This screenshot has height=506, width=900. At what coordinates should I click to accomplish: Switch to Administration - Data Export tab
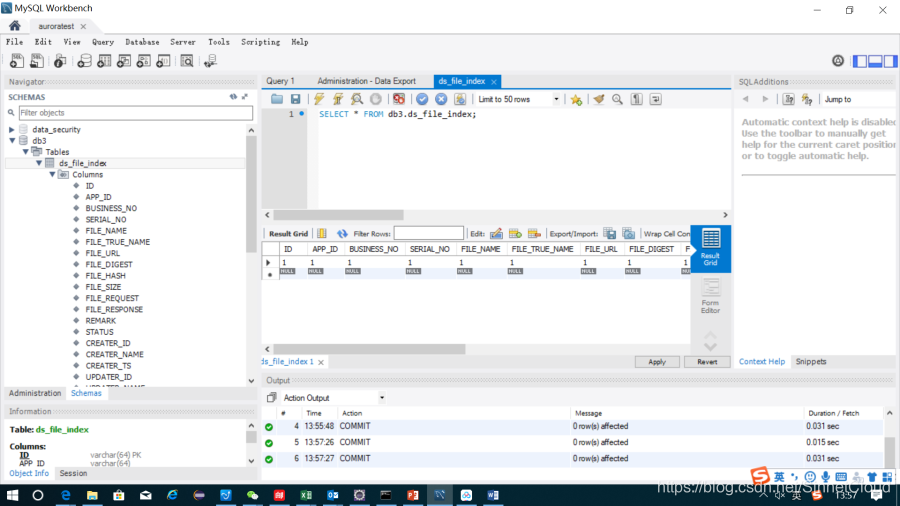[366, 81]
